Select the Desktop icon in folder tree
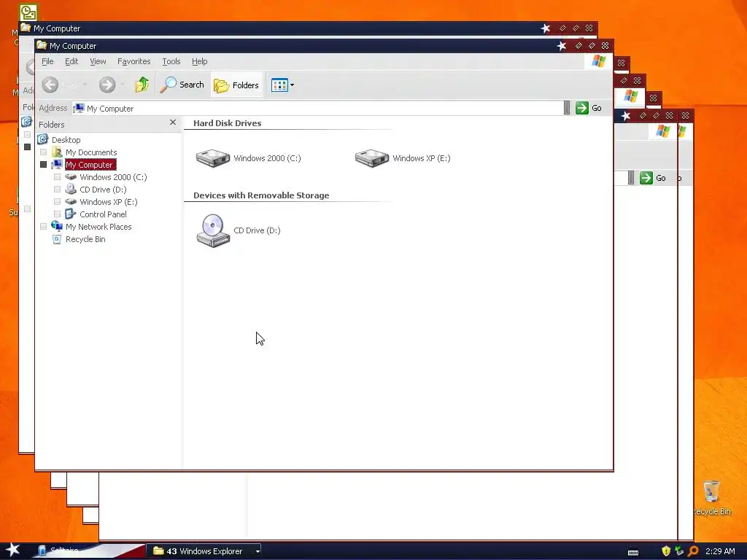Screen dimensions: 747x560 pyautogui.click(x=43, y=139)
